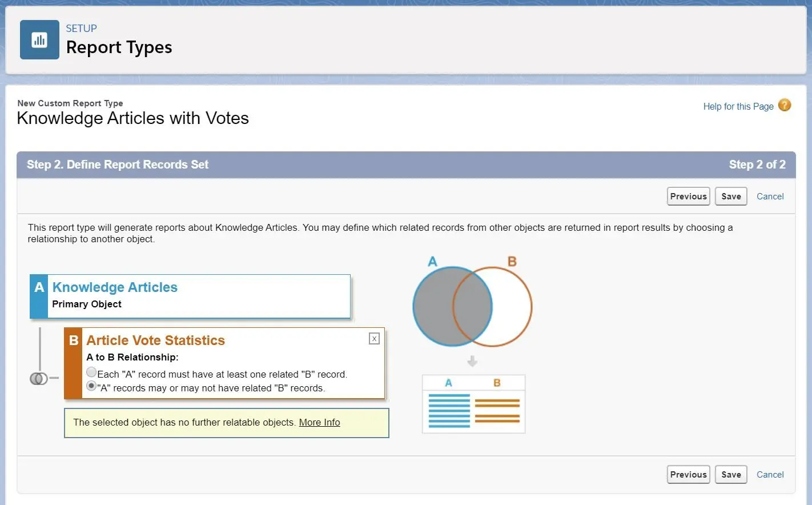The image size is (812, 505).
Task: Click the bottom Cancel link
Action: click(770, 475)
